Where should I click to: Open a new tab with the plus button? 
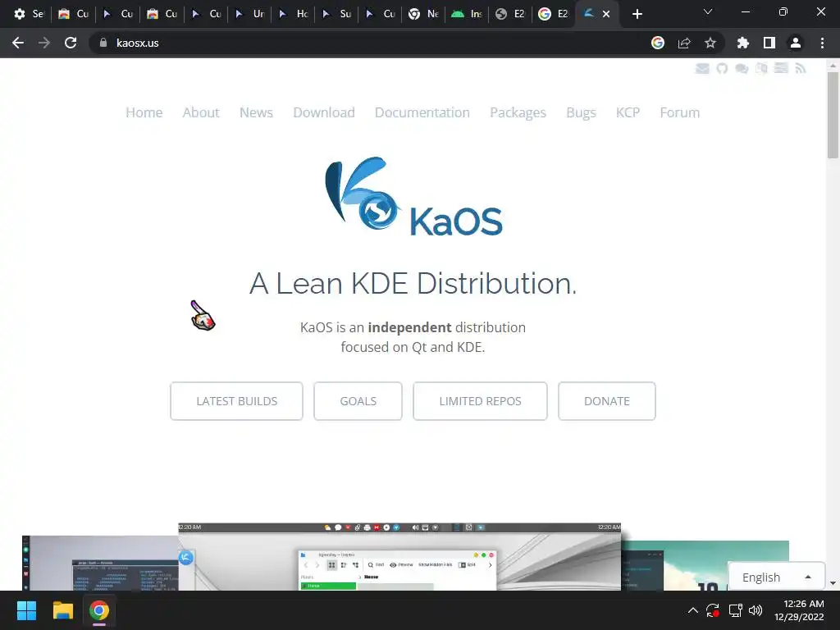(x=637, y=14)
